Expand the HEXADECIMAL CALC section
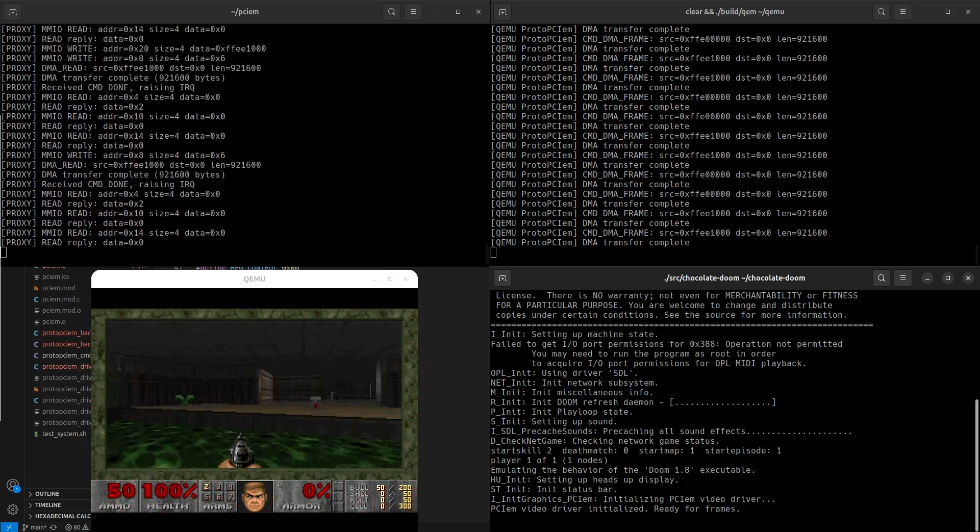 pyautogui.click(x=58, y=516)
